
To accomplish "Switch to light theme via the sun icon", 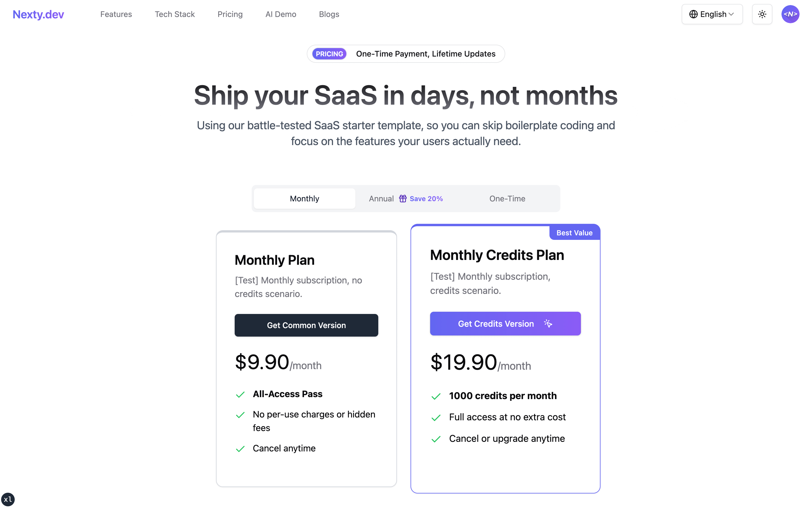I will pos(762,14).
